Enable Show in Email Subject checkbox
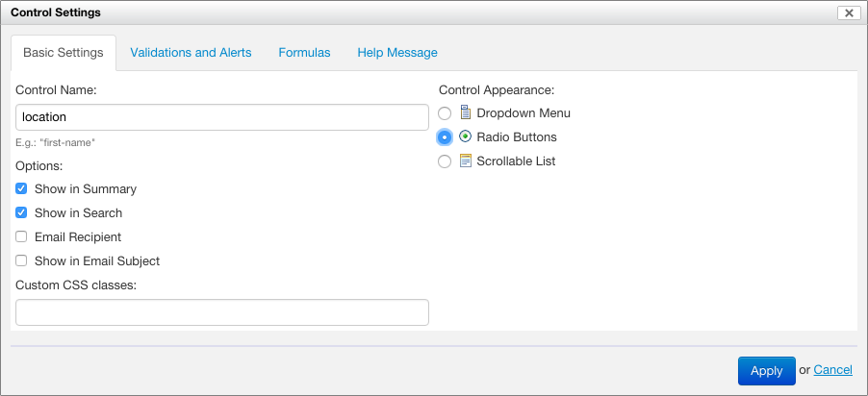Image resolution: width=868 pixels, height=396 pixels. (x=21, y=260)
